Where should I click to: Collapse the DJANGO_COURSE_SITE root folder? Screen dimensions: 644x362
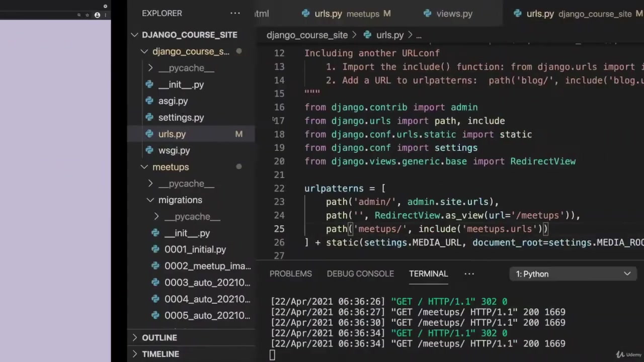tap(134, 35)
